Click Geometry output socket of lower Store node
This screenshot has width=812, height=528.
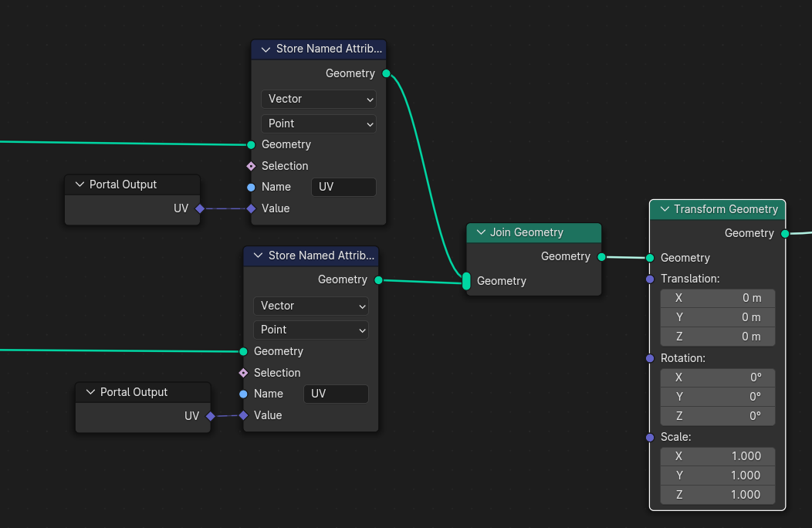[x=378, y=280]
